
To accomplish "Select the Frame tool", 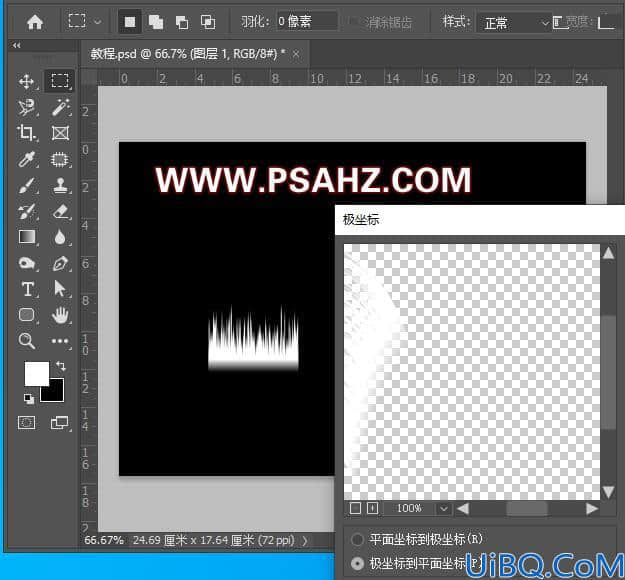I will (x=60, y=133).
